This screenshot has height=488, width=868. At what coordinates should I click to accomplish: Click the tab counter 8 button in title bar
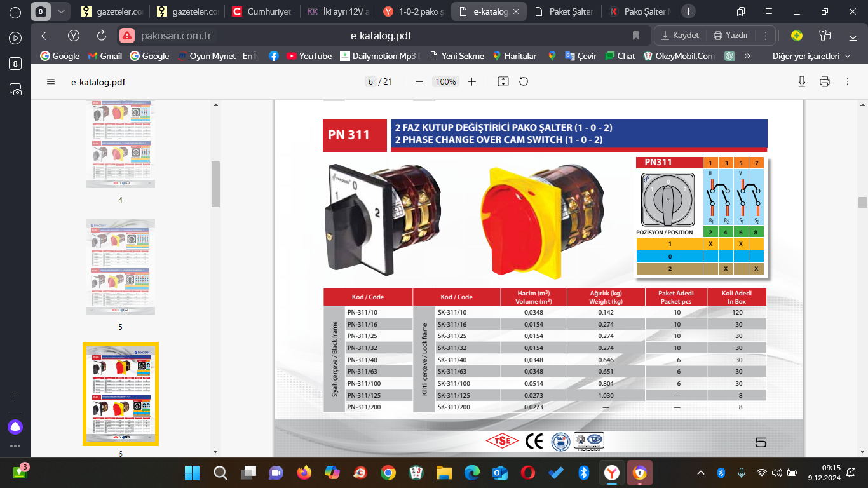point(41,11)
